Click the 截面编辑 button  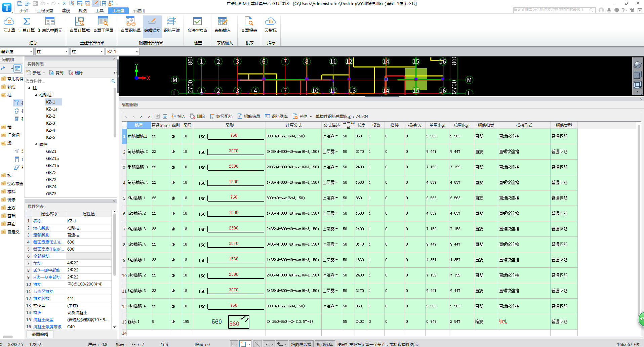(x=40, y=334)
